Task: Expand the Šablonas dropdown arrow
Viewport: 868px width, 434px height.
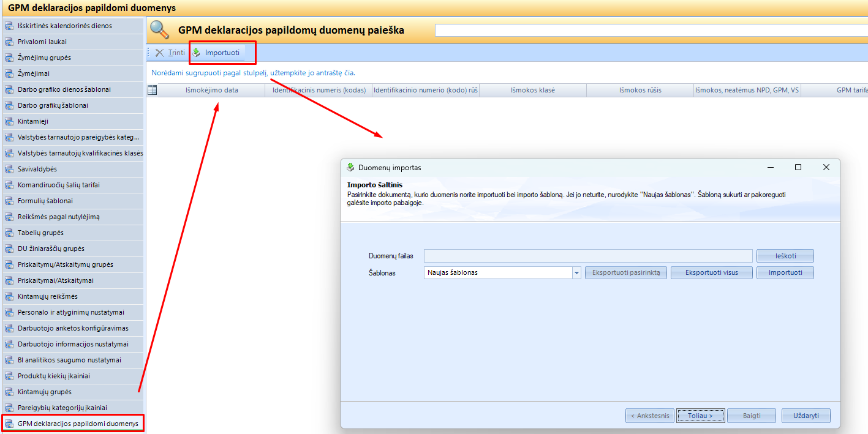Action: tap(576, 273)
